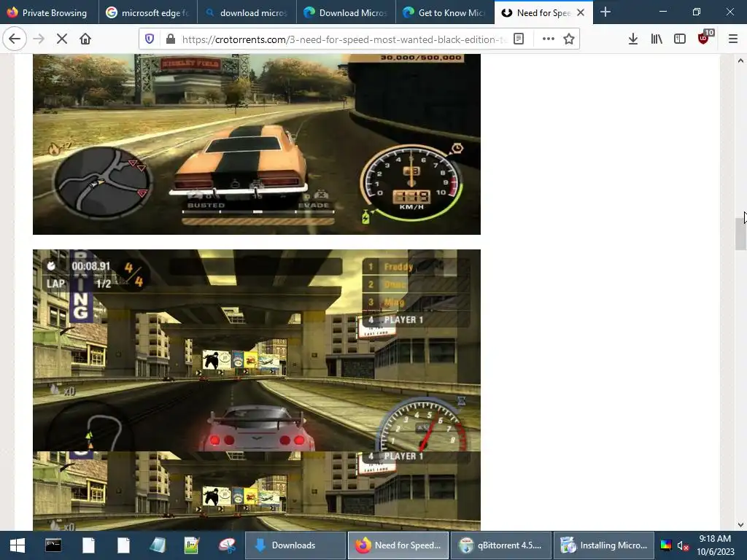This screenshot has width=747, height=560.
Task: Click the crotorrents.com URL address field
Action: click(343, 39)
